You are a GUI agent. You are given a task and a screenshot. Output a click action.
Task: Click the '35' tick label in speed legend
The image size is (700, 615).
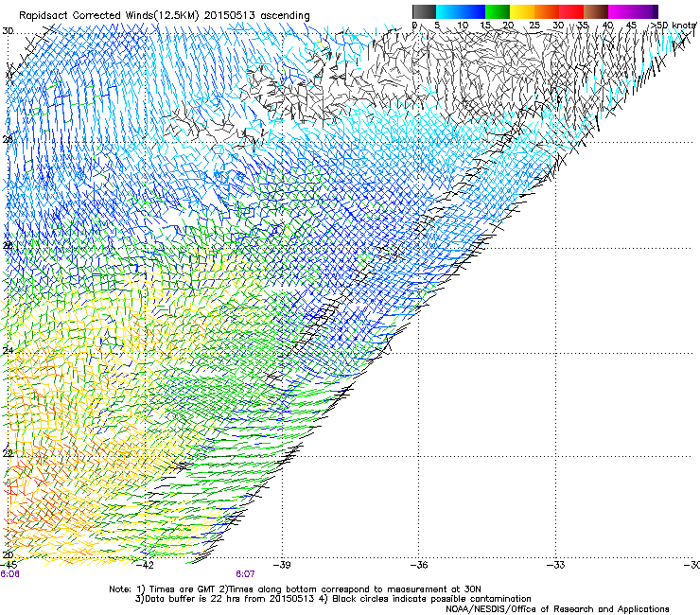click(x=583, y=26)
